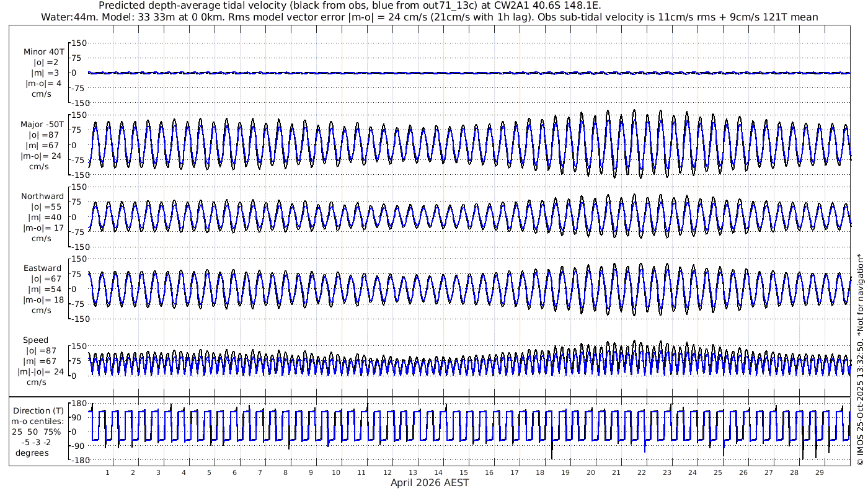Click the subtitle line starting with 'Water:44m'
The width and height of the screenshot is (868, 496).
429,17
